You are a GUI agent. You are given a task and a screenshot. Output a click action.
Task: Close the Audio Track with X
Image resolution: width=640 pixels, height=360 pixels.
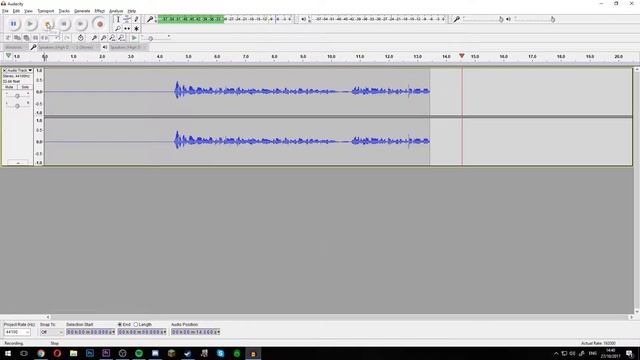pos(5,71)
